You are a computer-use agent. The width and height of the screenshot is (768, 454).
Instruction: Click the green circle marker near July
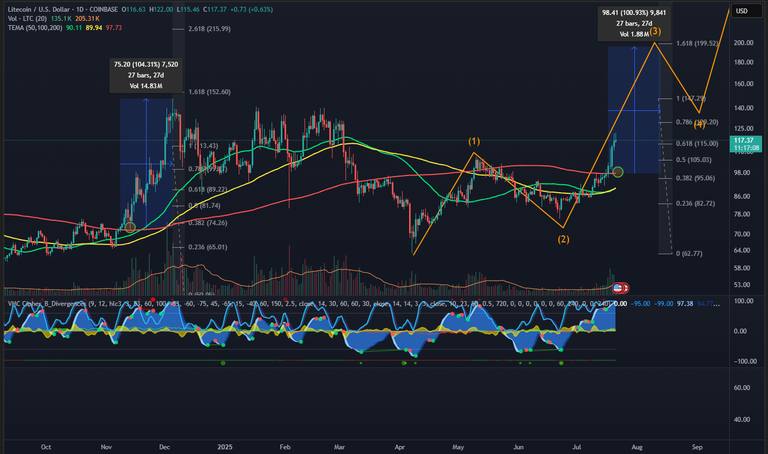tap(618, 172)
